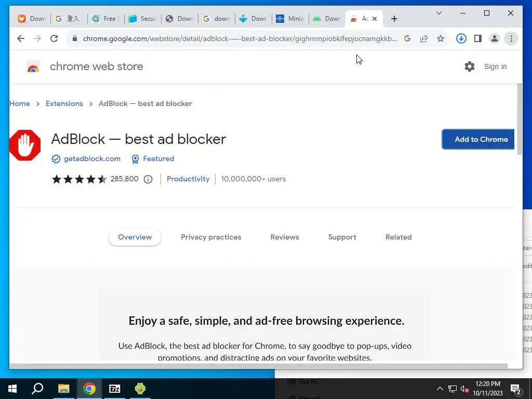Switch to the Google 登入 tab
This screenshot has height=399, width=532.
69,19
